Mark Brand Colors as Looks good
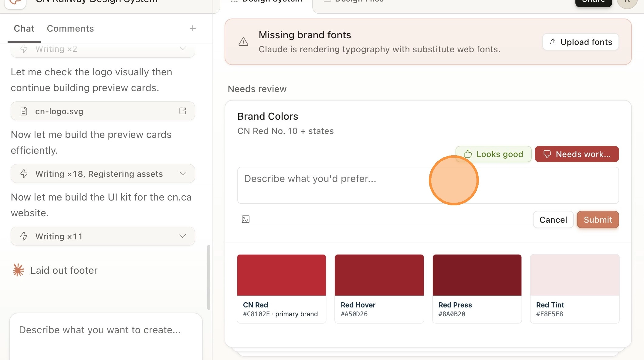This screenshot has width=644, height=360. (493, 154)
